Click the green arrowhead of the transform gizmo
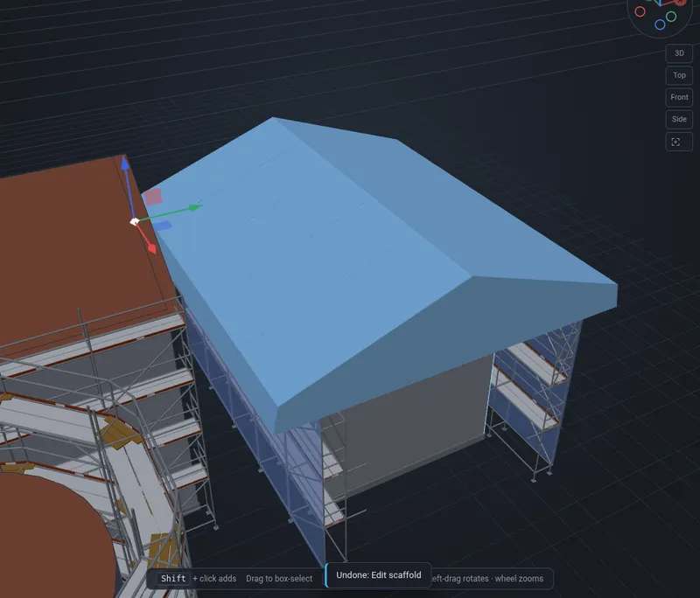Viewport: 700px width, 598px height. pyautogui.click(x=196, y=206)
